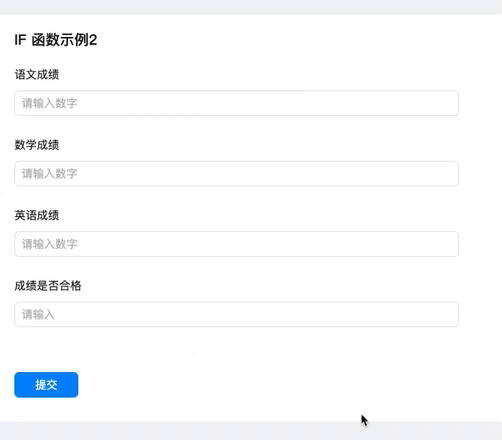Click the gray strip above the form

(251, 7)
